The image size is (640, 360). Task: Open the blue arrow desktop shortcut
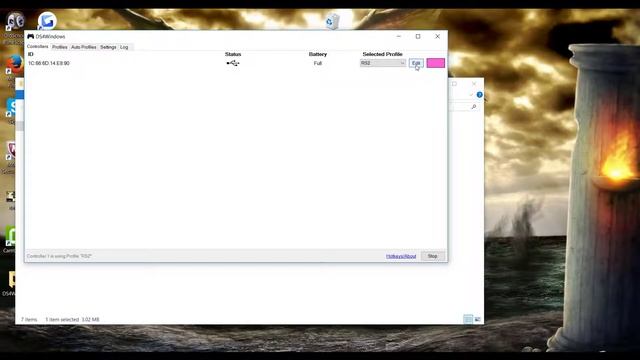click(47, 21)
